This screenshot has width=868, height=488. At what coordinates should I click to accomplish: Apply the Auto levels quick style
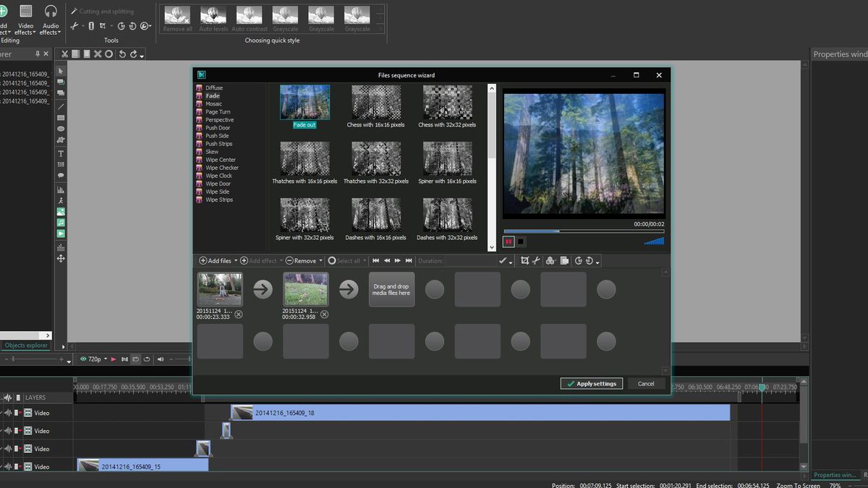213,16
